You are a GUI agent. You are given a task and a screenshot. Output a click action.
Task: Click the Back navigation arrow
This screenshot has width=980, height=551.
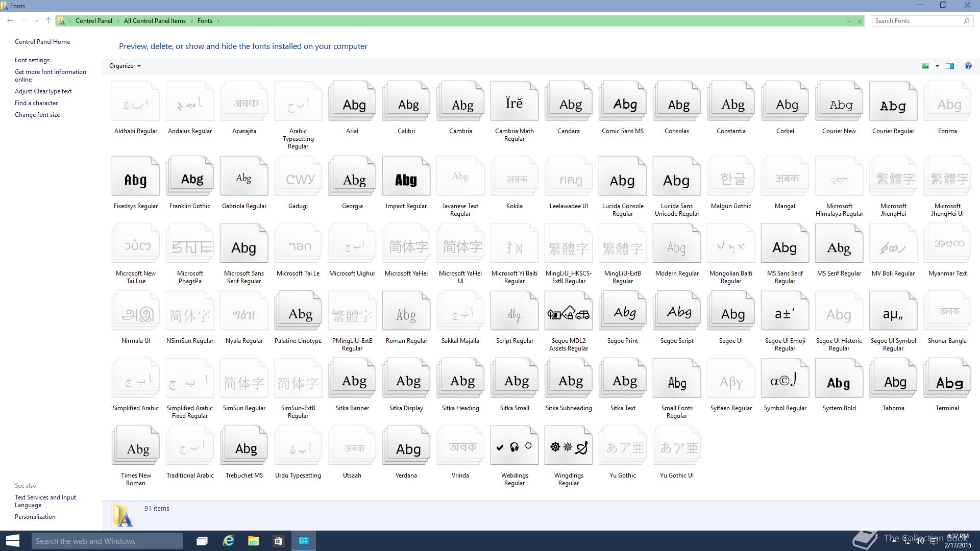10,21
